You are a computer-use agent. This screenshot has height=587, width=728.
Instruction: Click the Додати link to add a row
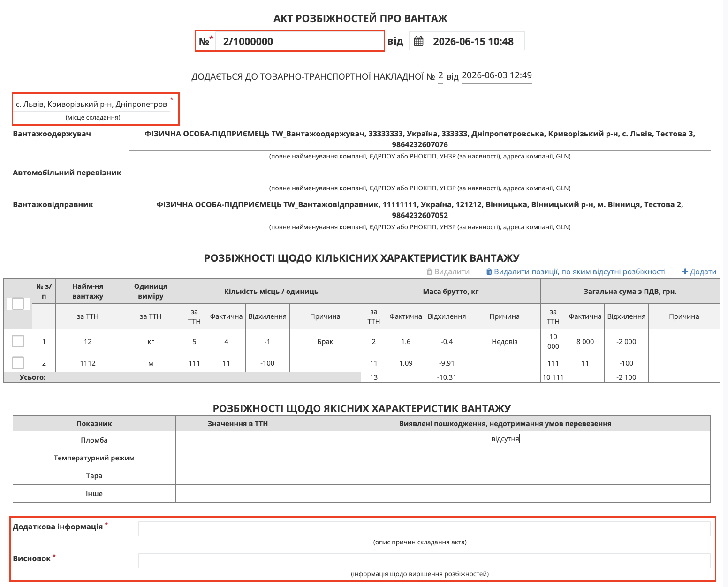point(699,272)
